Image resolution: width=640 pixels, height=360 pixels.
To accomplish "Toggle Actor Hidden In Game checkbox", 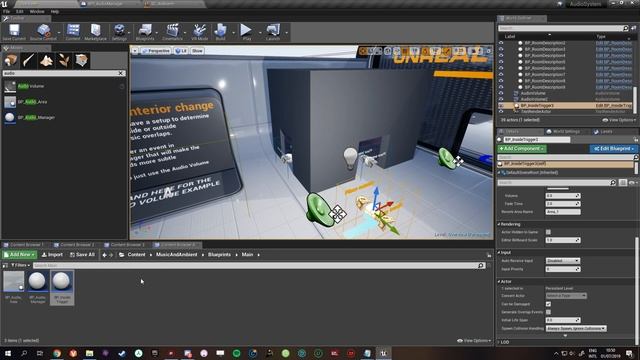I will [548, 232].
